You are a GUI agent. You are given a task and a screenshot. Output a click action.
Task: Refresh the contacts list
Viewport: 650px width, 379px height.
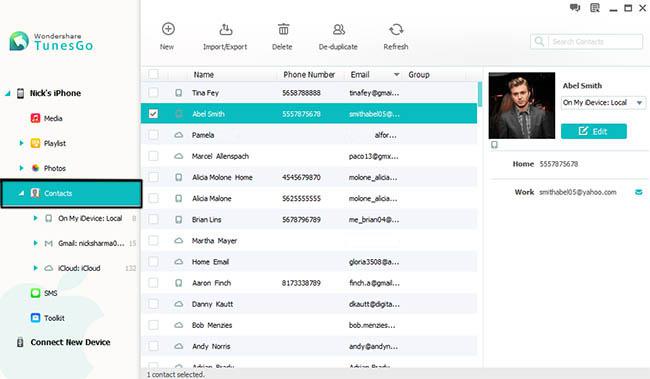tap(396, 36)
